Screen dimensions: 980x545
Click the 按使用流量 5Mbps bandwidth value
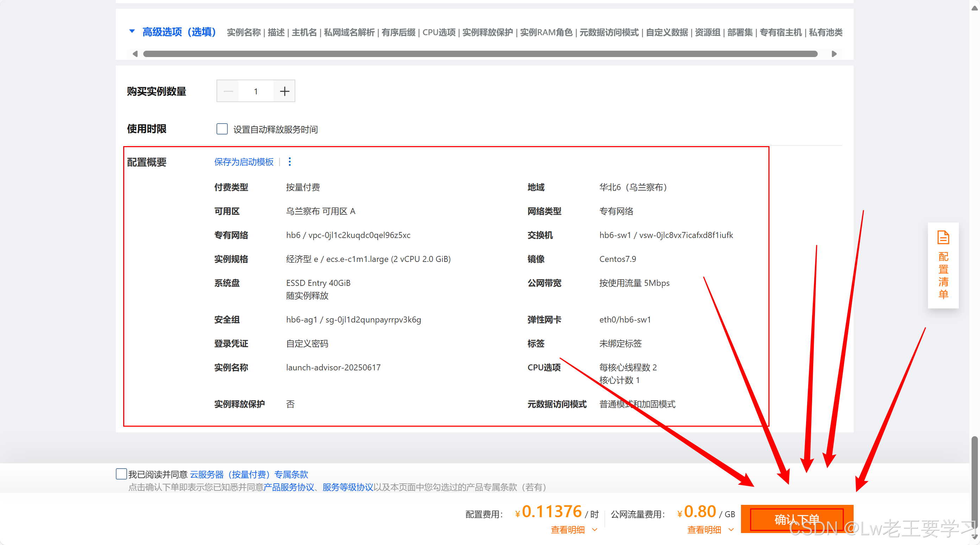(634, 283)
